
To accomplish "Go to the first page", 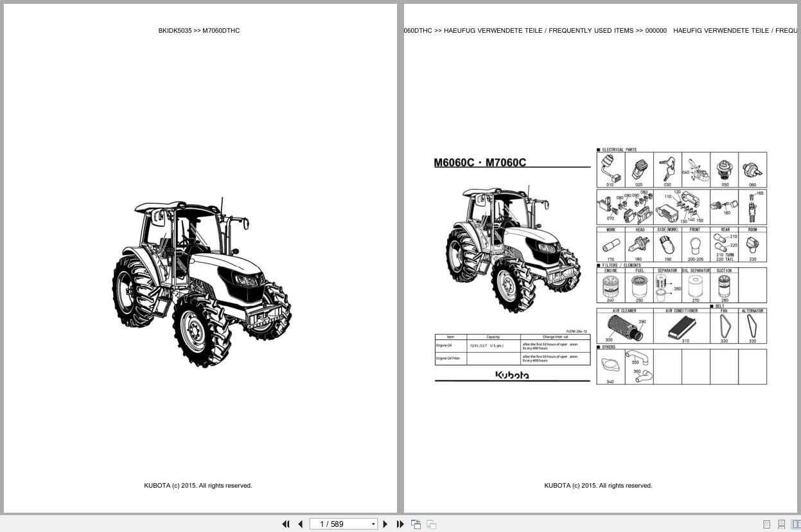I will (x=286, y=524).
